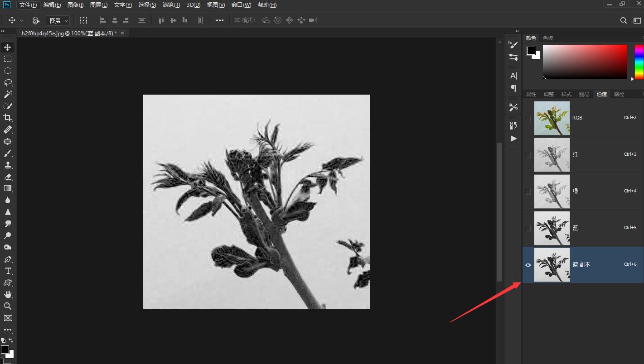This screenshot has width=644, height=364.
Task: Close the h2f0hp4q45e.jpg document tab
Action: pos(122,33)
